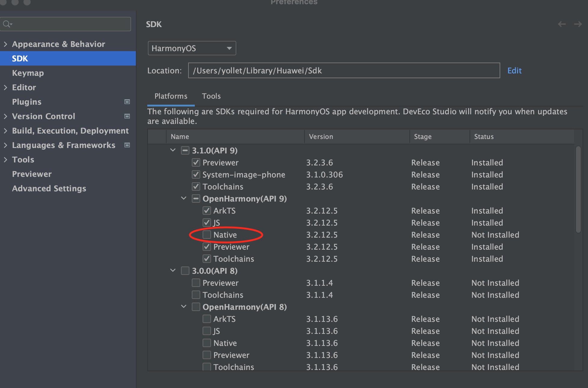The width and height of the screenshot is (588, 388).
Task: Click the SDK Location path field
Action: click(344, 71)
